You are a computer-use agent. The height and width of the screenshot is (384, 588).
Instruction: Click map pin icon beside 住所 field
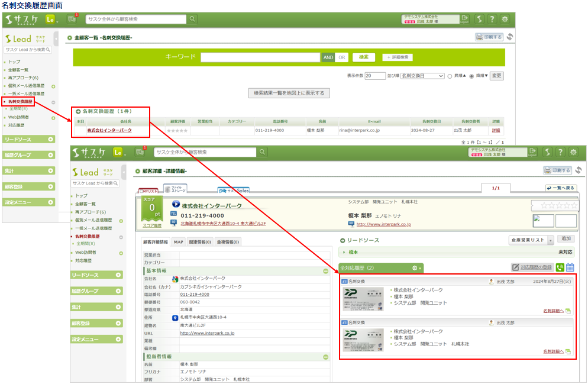point(175,318)
